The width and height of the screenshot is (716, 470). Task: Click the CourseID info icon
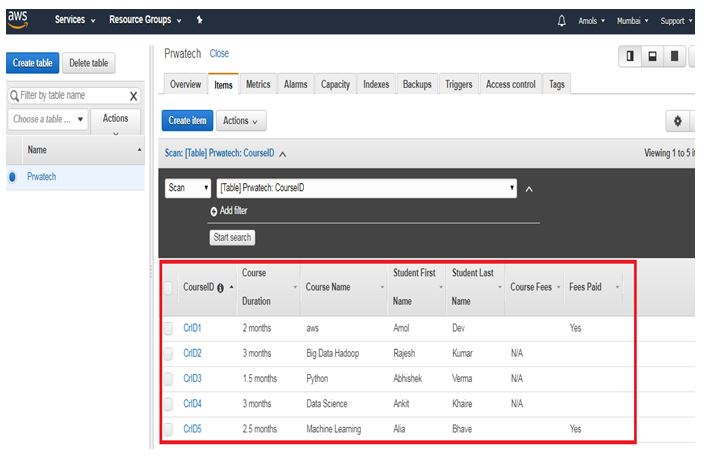[x=221, y=288]
